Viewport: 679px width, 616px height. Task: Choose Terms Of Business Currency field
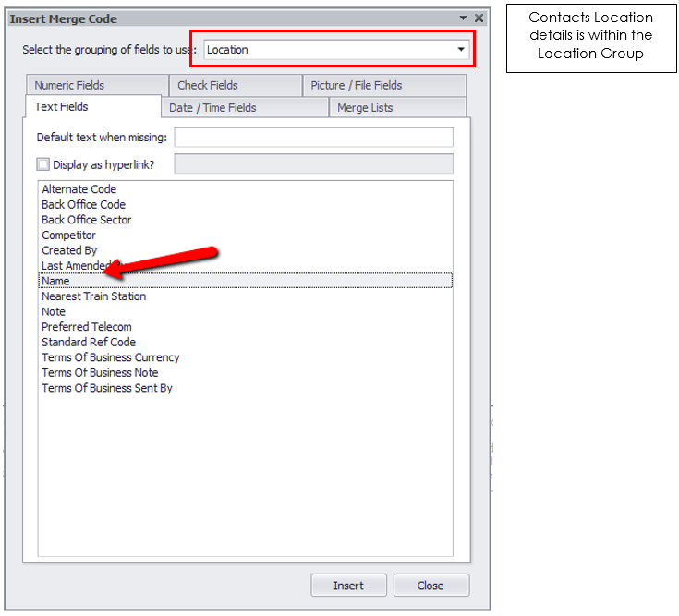click(110, 357)
